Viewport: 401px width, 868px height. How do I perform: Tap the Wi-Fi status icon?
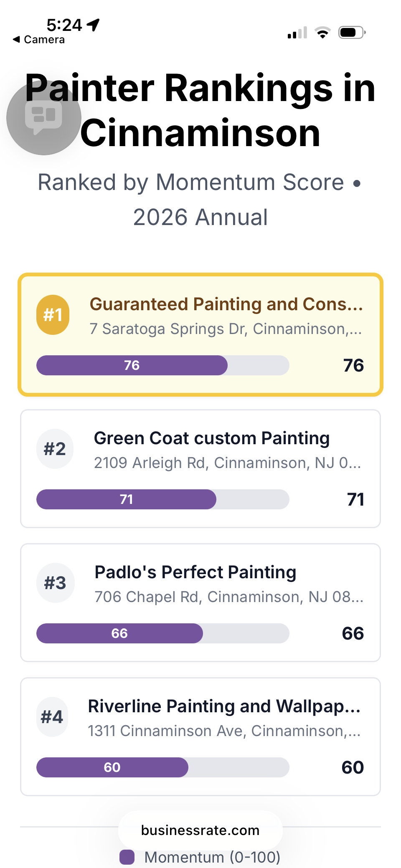322,32
